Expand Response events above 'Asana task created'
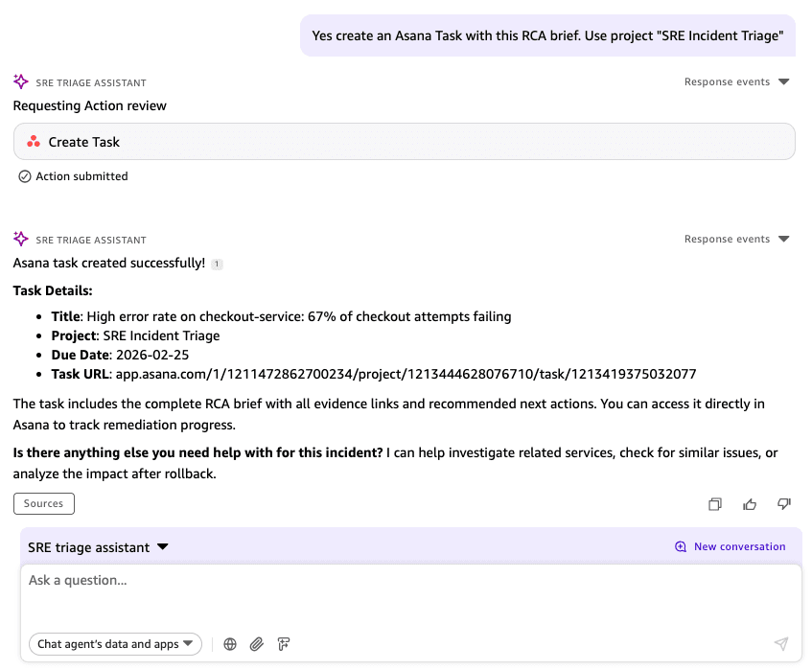This screenshot has width=812, height=670. coord(736,240)
